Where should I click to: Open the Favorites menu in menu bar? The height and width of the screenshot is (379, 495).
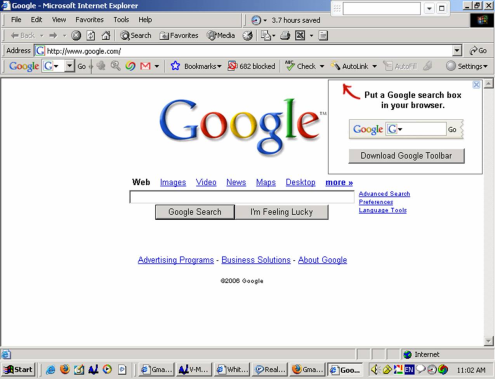[89, 20]
